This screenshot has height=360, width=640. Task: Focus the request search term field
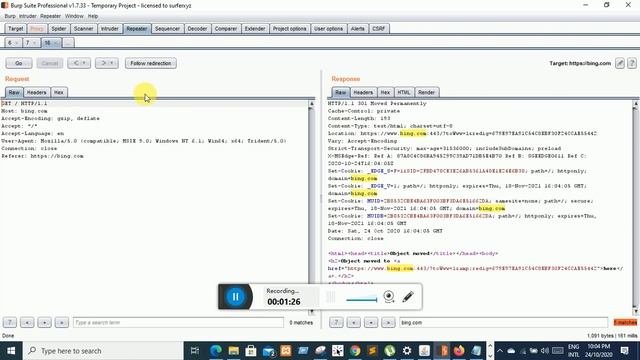pos(178,322)
